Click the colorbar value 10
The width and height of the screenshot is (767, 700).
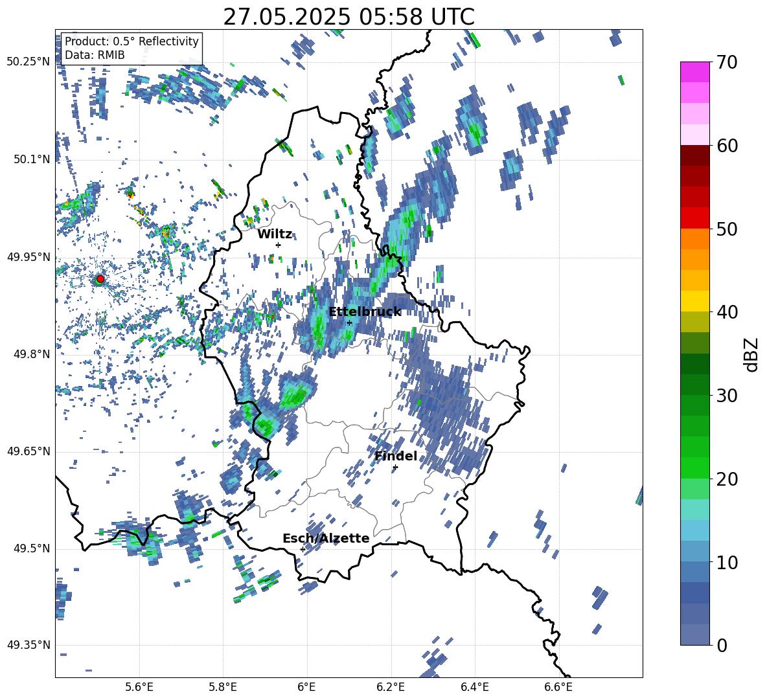point(727,562)
